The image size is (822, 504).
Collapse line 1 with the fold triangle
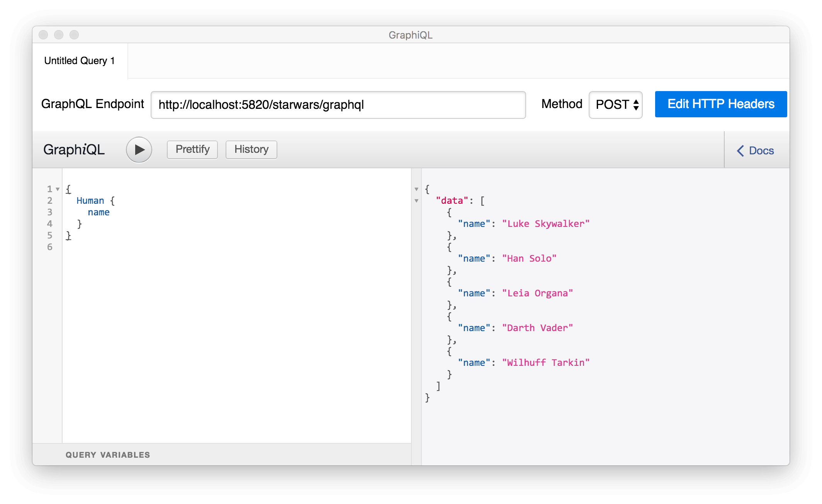tap(58, 189)
